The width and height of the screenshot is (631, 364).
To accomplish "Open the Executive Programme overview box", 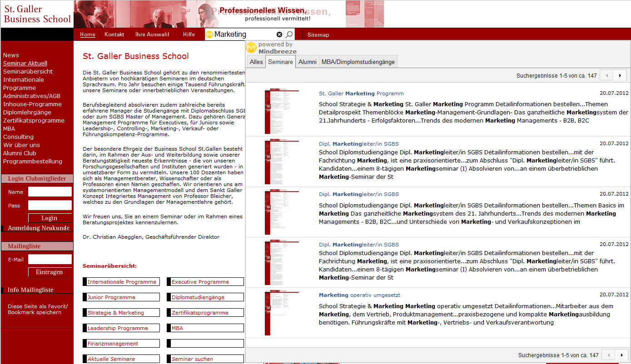I will coord(205,282).
